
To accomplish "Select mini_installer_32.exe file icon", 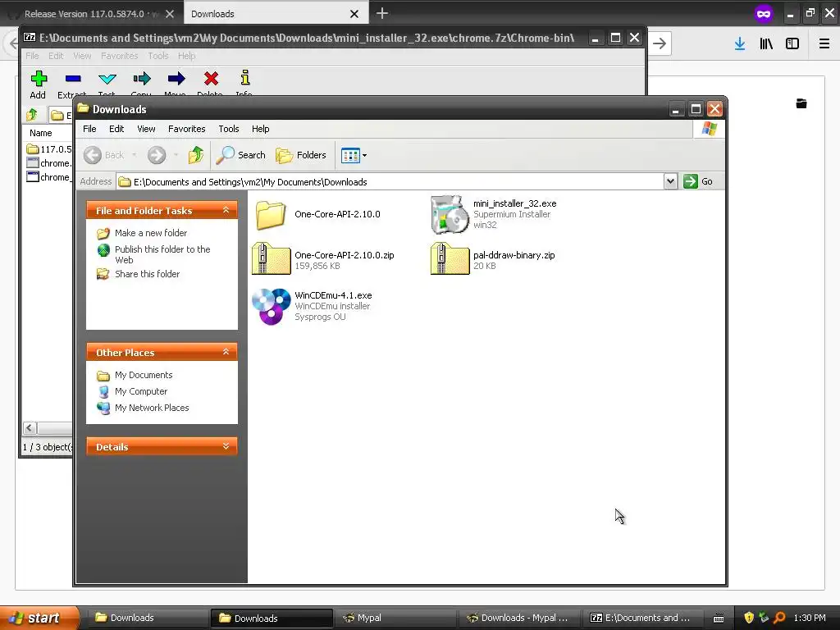I will tap(450, 214).
